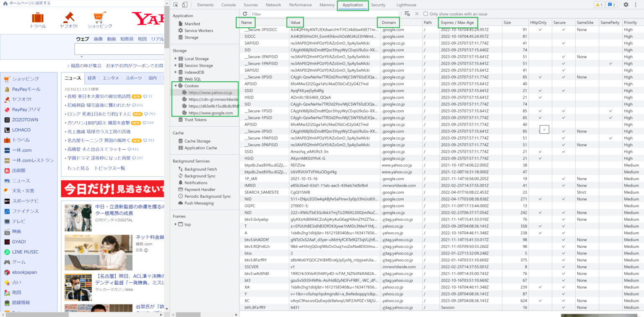
Task: Switch to the Network tab in DevTools
Action: (273, 5)
